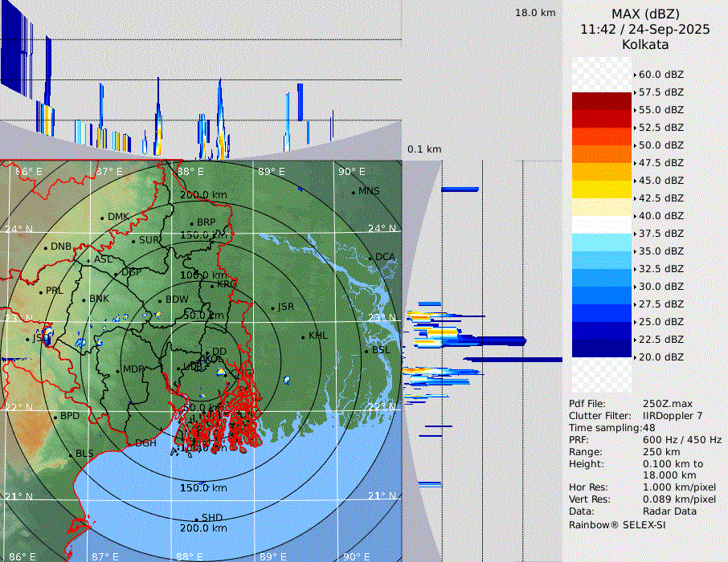Pick the dark red 55–57.5 dBZ swatch

(x=601, y=101)
